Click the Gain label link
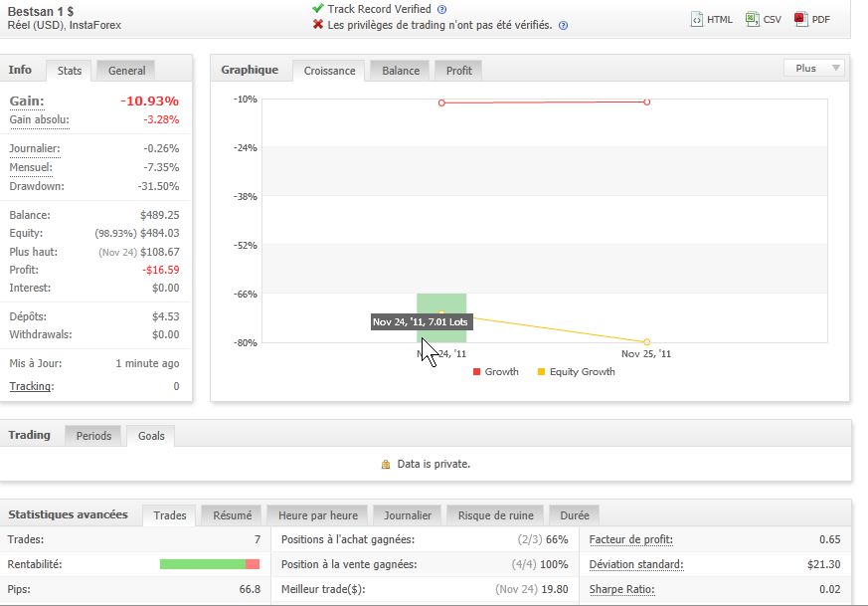 [27, 101]
